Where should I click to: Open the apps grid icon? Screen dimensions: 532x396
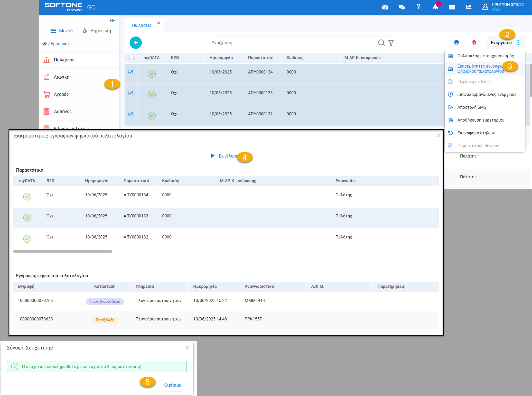pyautogui.click(x=452, y=7)
